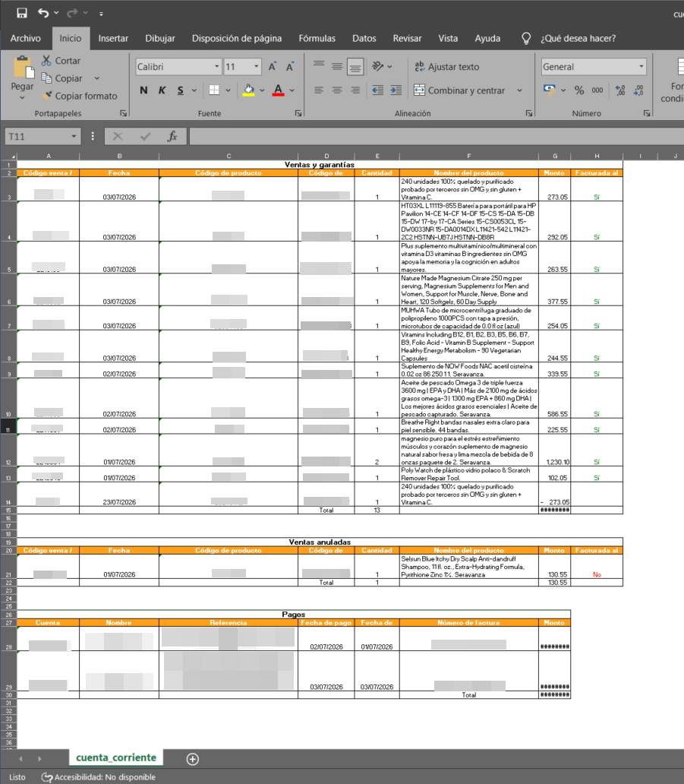
Task: Open the Fuente dialog launcher
Action: 298,113
